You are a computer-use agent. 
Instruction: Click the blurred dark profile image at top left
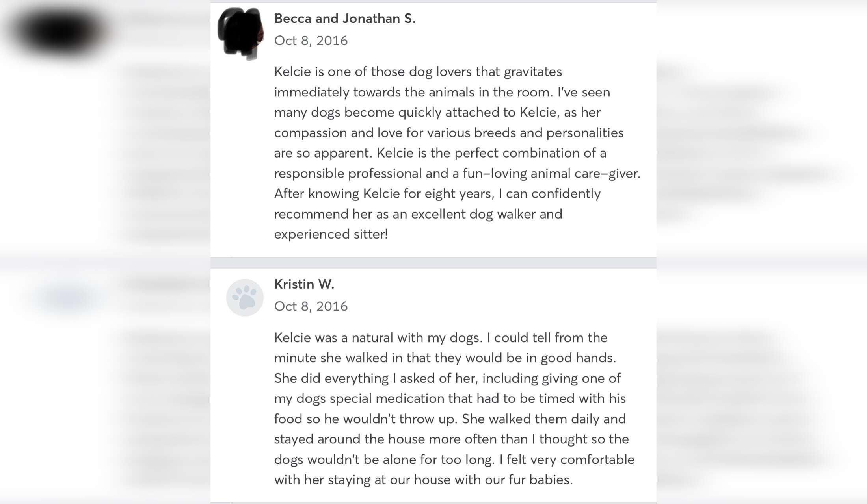[59, 31]
